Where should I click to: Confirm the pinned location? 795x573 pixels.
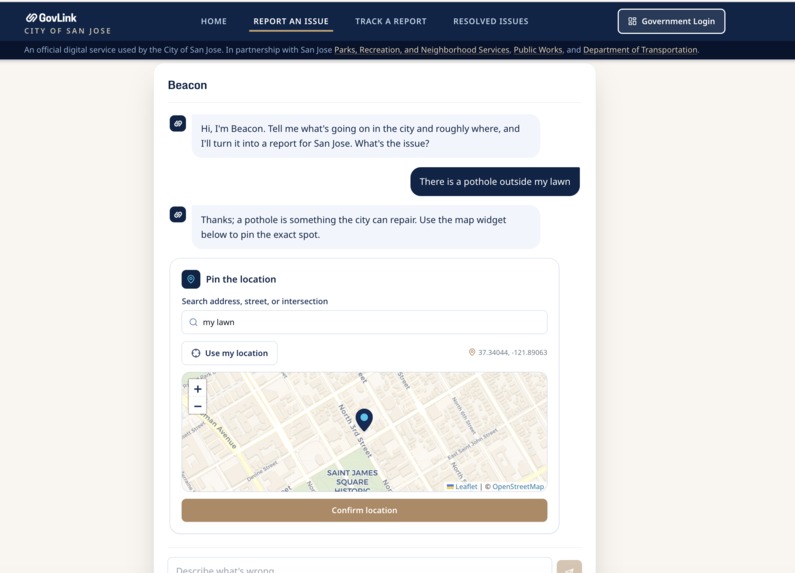[364, 510]
